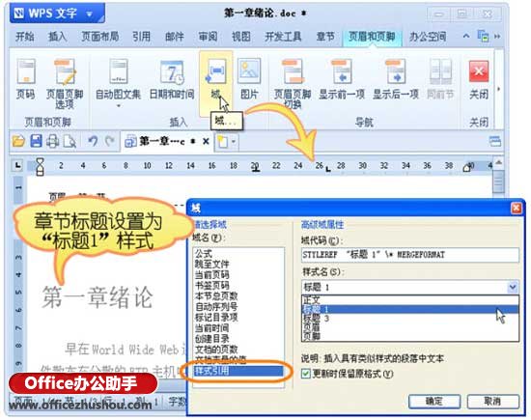Open a file with the folder icon
Image resolution: width=531 pixels, height=420 pixels.
coord(18,141)
